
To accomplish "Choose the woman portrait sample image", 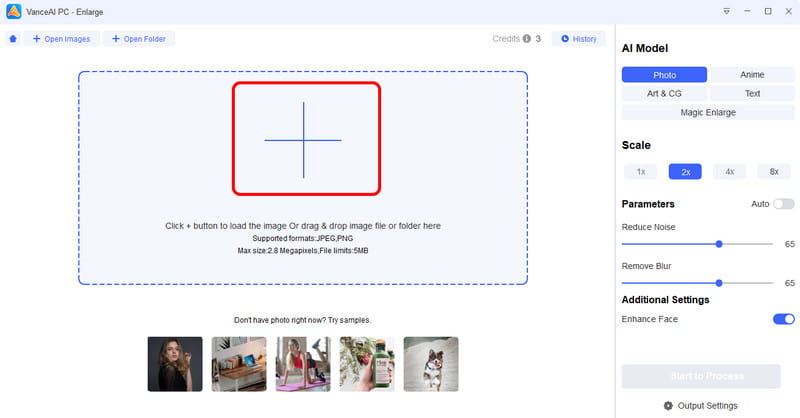I will click(175, 363).
